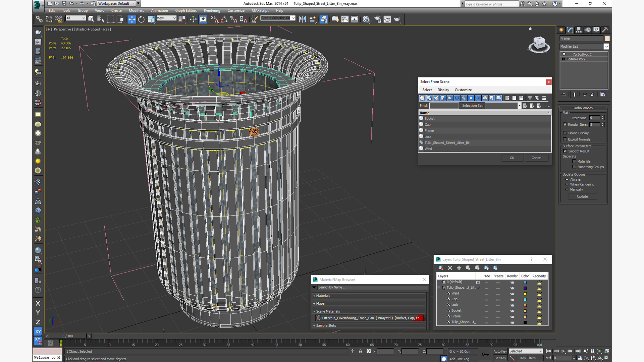The image size is (644, 362).
Task: Toggle Display Lights filter in Select From Scene
Action: click(x=436, y=98)
